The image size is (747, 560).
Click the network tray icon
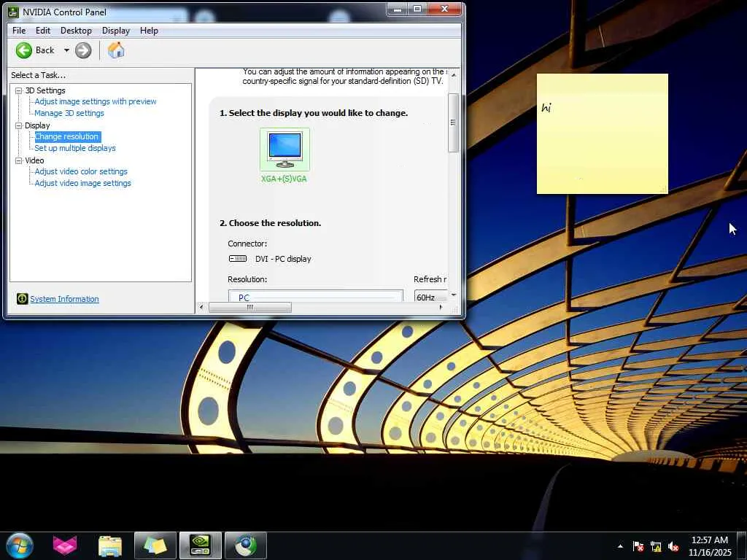656,546
